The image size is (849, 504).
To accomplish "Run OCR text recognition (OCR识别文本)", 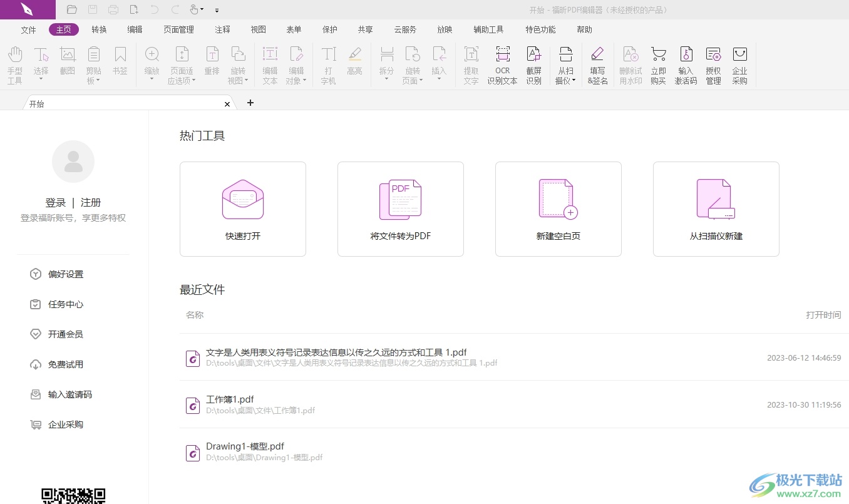I will (503, 65).
